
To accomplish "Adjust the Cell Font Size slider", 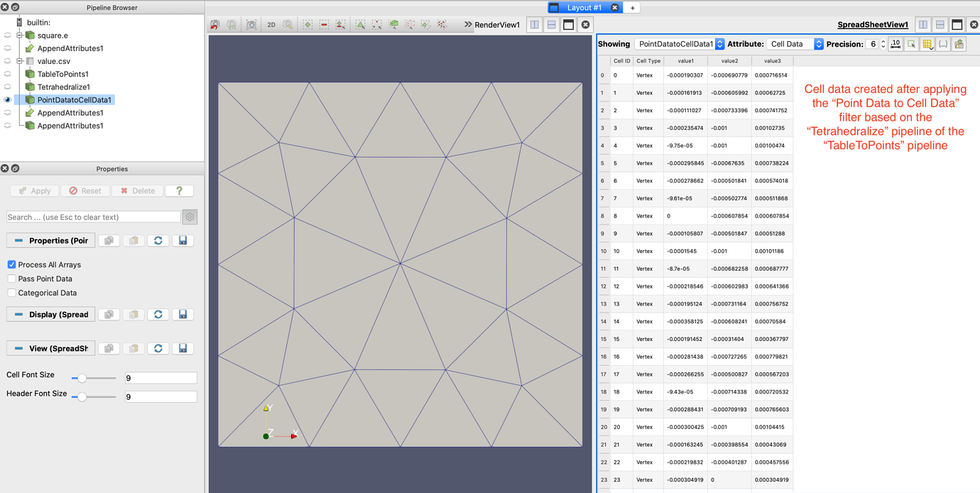I will (x=93, y=378).
